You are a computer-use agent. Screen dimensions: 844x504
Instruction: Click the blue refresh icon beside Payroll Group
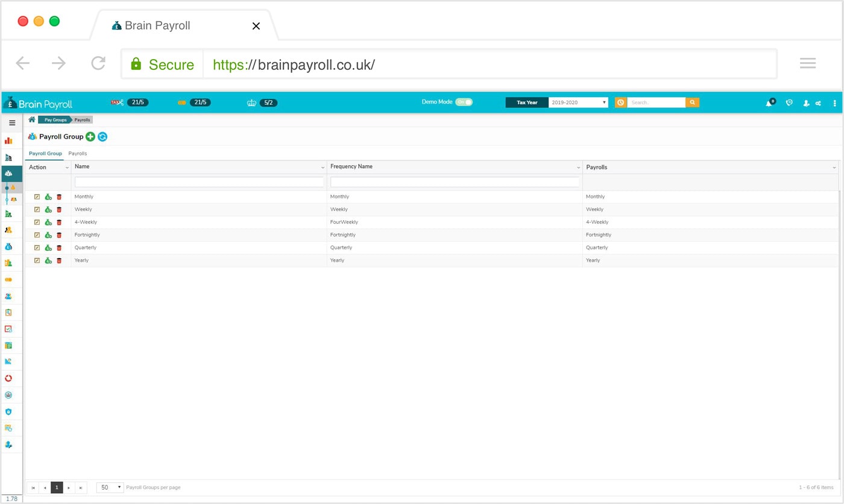102,137
